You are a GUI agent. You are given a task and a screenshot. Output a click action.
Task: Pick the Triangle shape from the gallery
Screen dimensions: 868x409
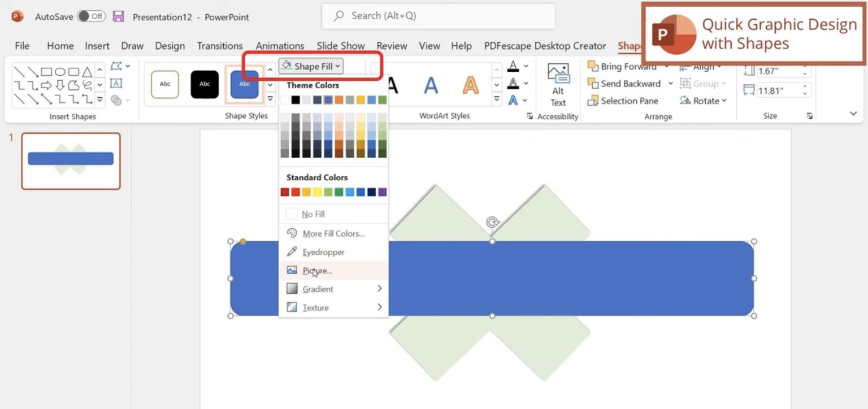point(87,72)
